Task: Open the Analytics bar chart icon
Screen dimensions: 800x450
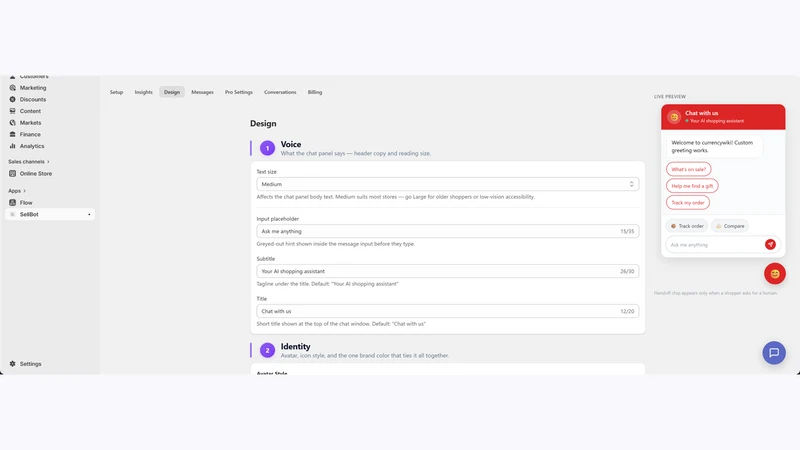Action: point(12,146)
